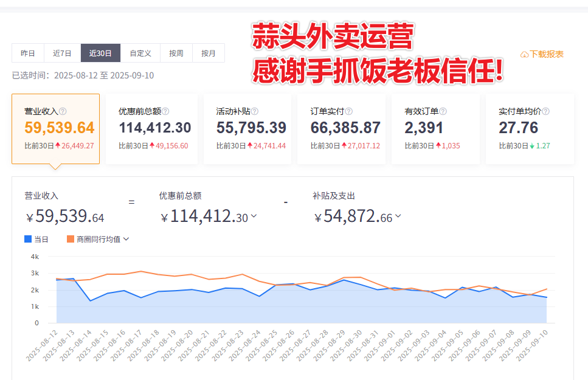Open help icon next to 活动补贴
Viewport: 588px width, 380px height.
255,111
